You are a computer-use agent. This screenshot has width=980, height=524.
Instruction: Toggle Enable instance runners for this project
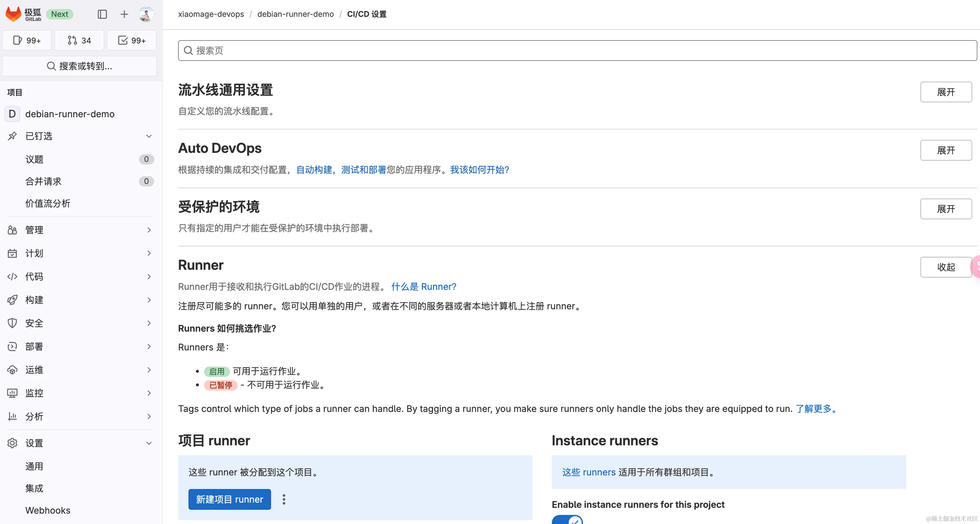[x=567, y=520]
